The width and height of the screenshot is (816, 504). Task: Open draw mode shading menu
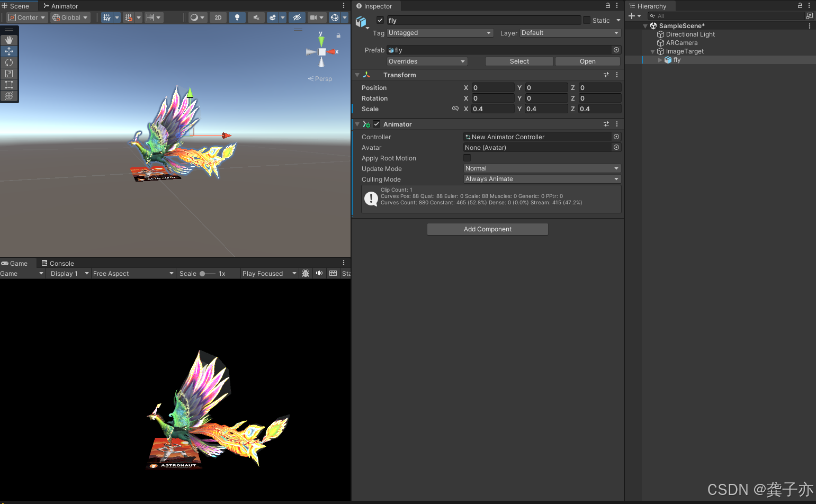point(198,17)
